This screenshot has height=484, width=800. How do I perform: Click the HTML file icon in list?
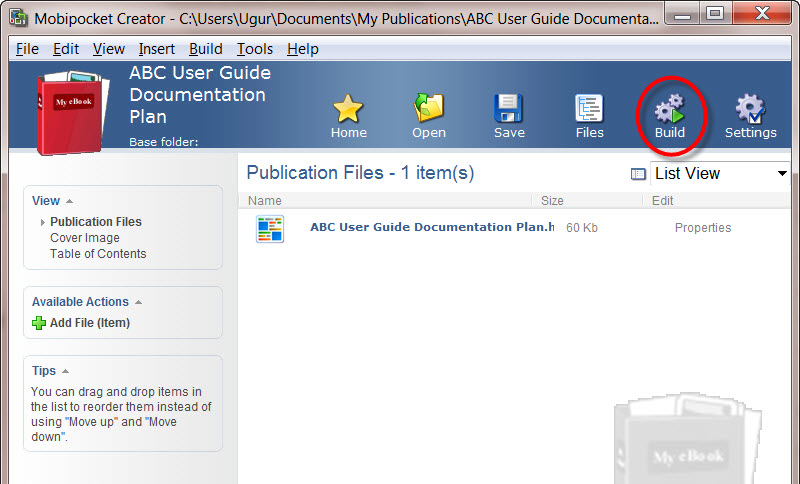coord(270,228)
